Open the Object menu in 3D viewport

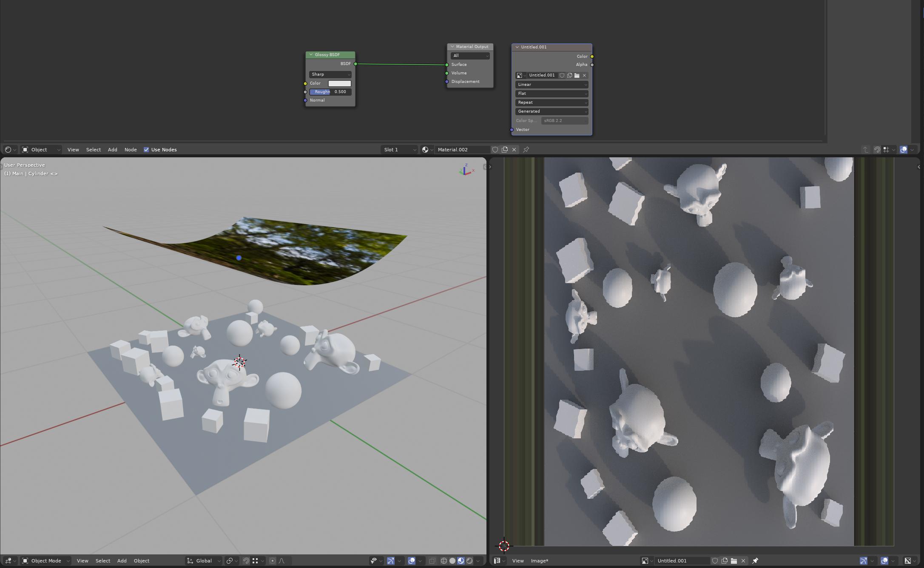coord(142,561)
